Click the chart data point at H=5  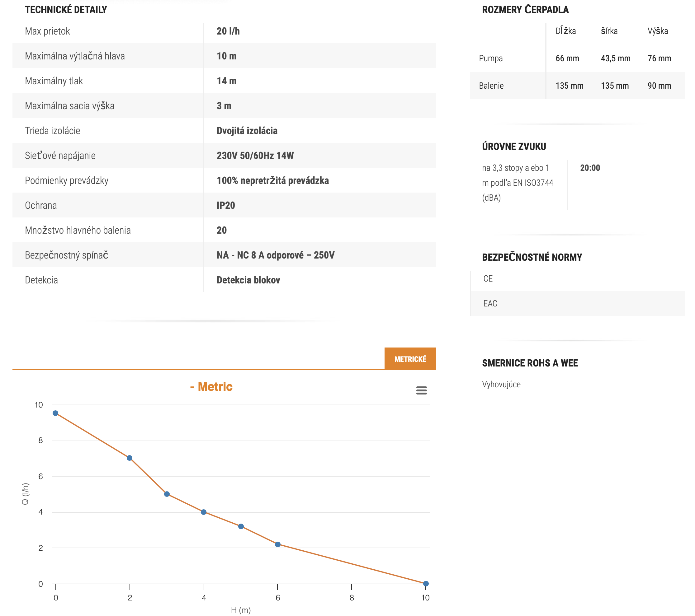point(241,526)
